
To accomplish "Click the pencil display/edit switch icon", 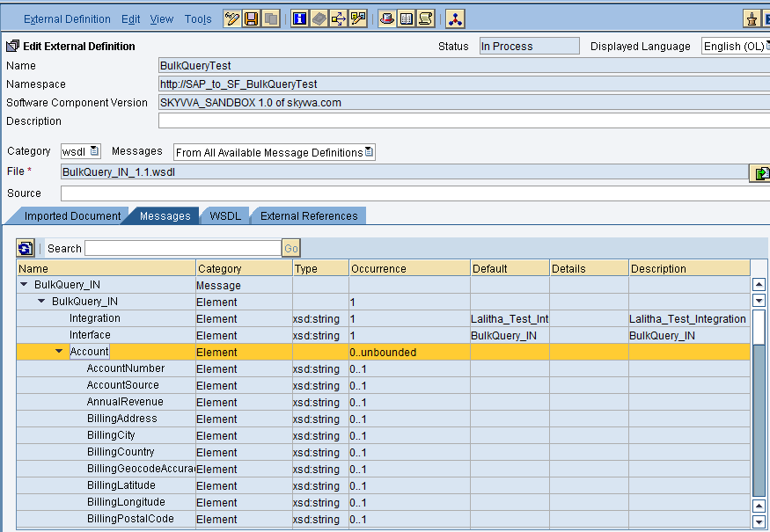I will point(232,18).
